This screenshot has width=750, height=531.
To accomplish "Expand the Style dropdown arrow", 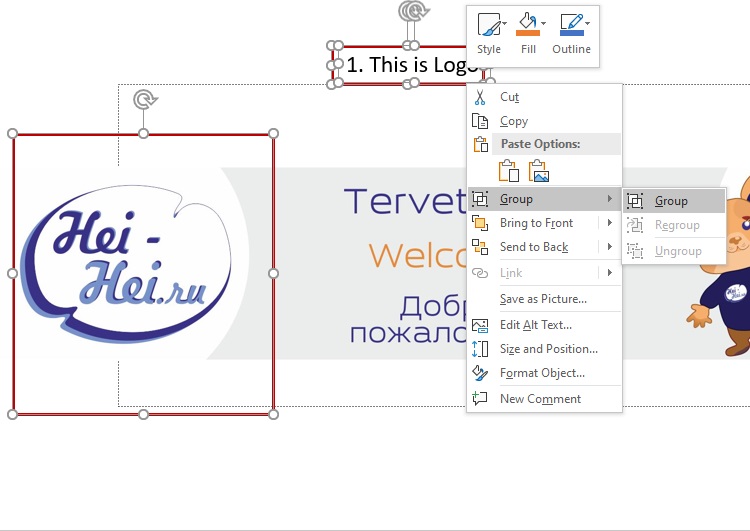I will [504, 23].
